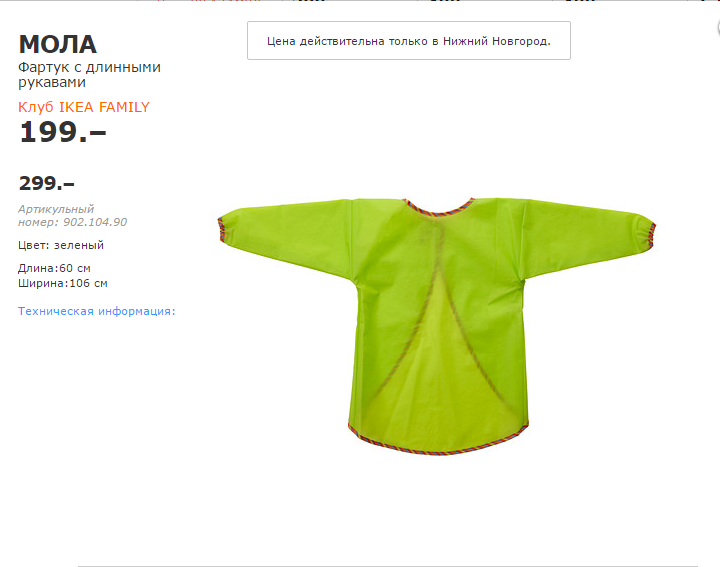
Task: Select article number 902.104.90
Action: (95, 222)
